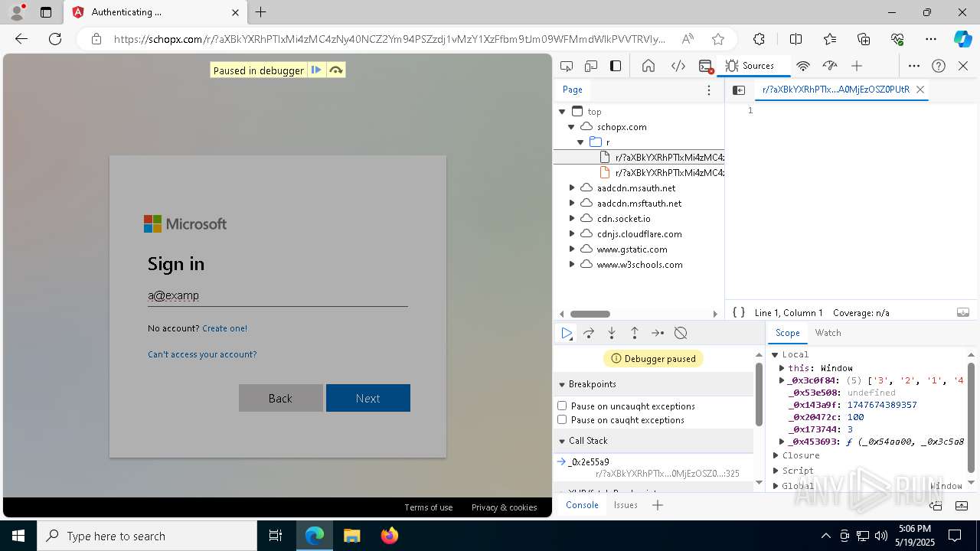Screen dimensions: 980x551
Task: Open the Console drawer tab
Action: coord(582,505)
